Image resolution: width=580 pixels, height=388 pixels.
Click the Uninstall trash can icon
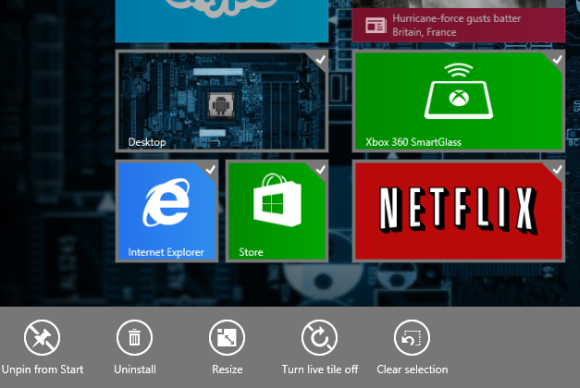point(134,337)
